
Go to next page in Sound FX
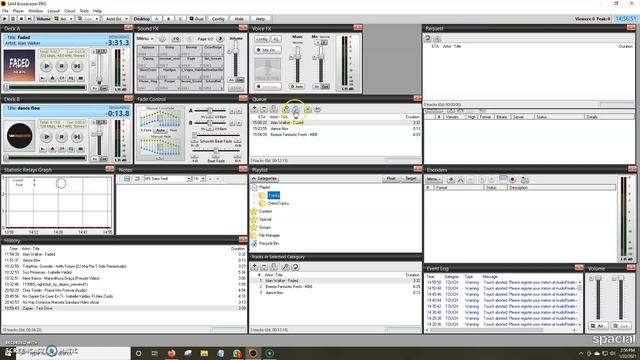click(220, 39)
